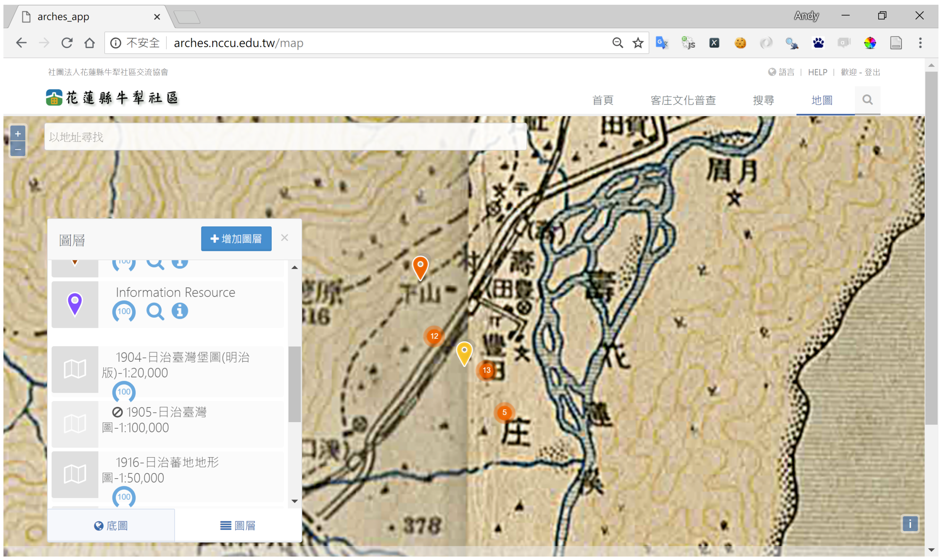Toggle 1904 日治臺灣堡圖 layer visibility
Viewport: 944px width, 560px height.
pyautogui.click(x=75, y=369)
